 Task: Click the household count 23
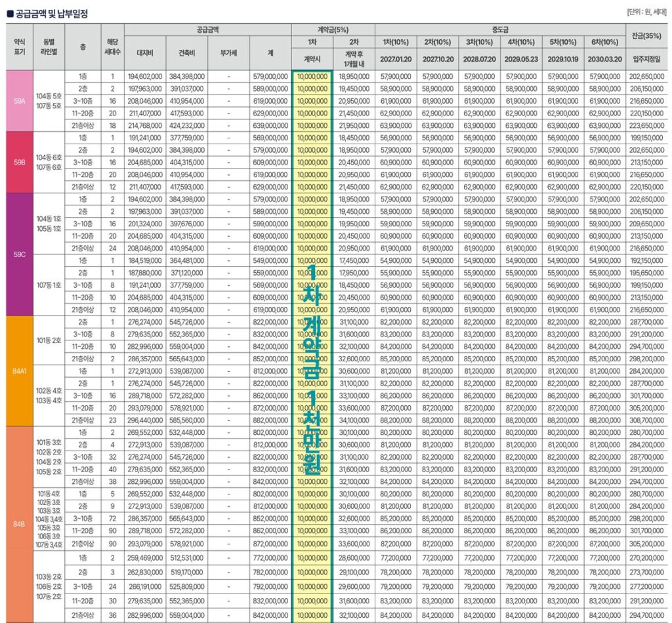point(113,420)
